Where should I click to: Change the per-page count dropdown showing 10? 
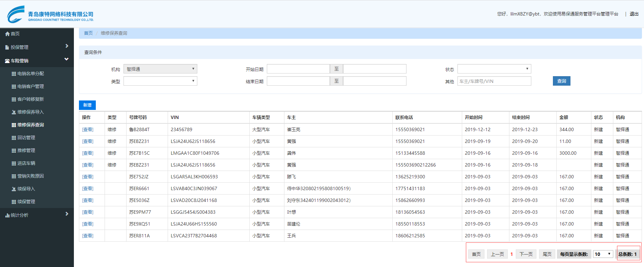coord(603,254)
